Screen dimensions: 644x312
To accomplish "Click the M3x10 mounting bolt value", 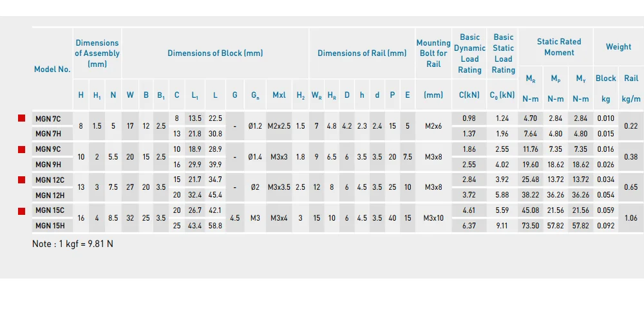I will (433, 218).
